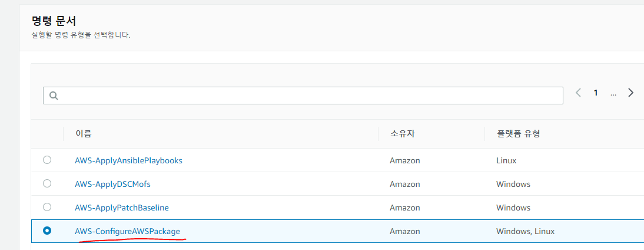The image size is (644, 250).
Task: Go to the previous page arrow
Action: tap(578, 93)
